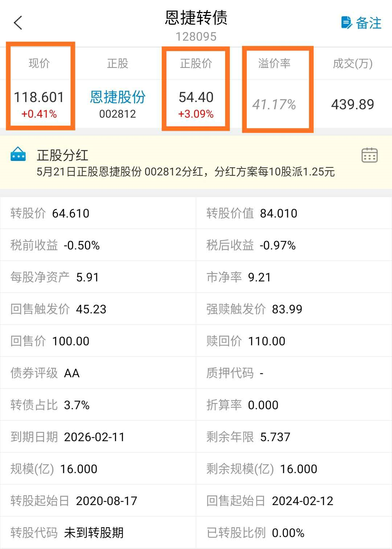Tap 债券评级 AA cell

click(98, 373)
